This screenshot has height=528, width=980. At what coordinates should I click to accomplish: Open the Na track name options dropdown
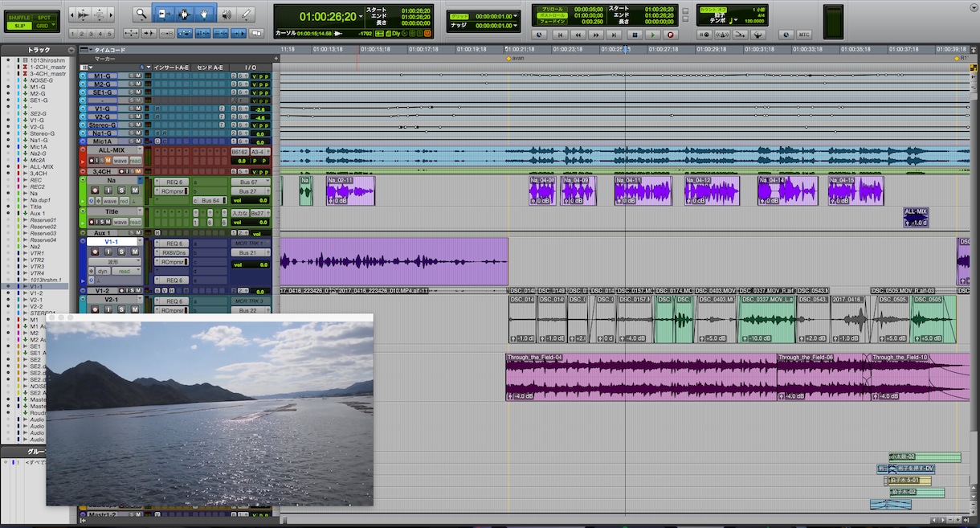click(141, 181)
